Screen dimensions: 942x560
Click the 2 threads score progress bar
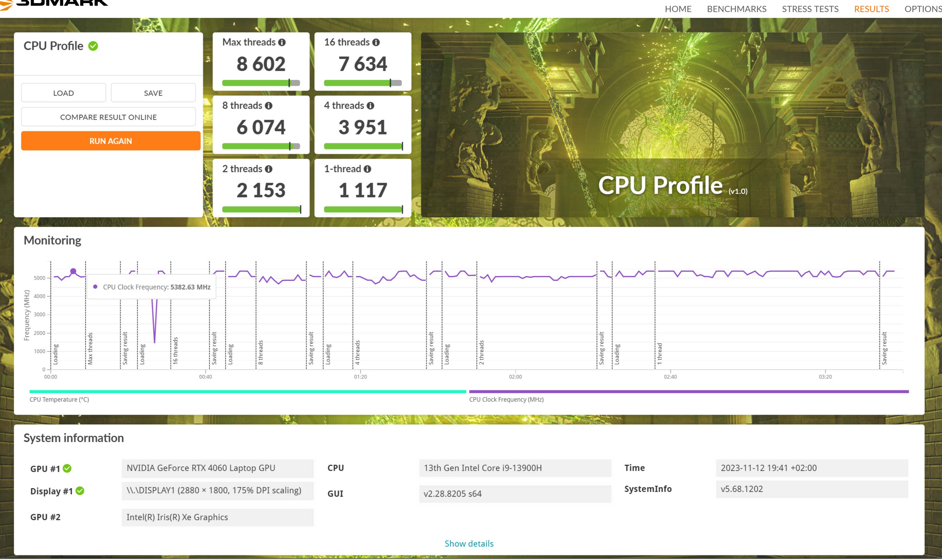point(261,209)
